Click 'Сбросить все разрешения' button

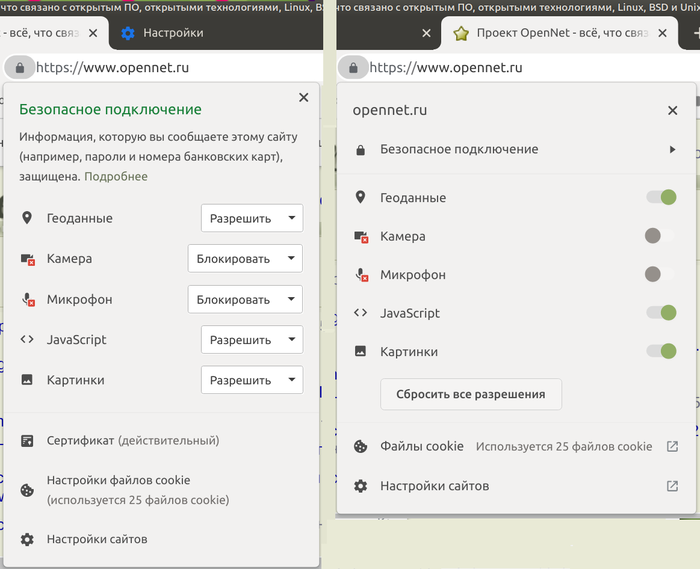coord(471,394)
